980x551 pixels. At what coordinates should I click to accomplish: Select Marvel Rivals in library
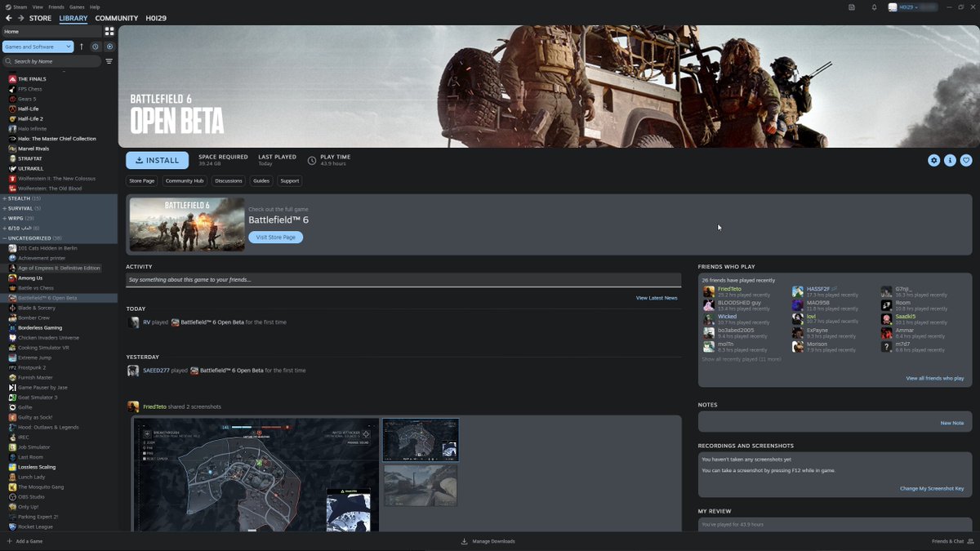(33, 149)
